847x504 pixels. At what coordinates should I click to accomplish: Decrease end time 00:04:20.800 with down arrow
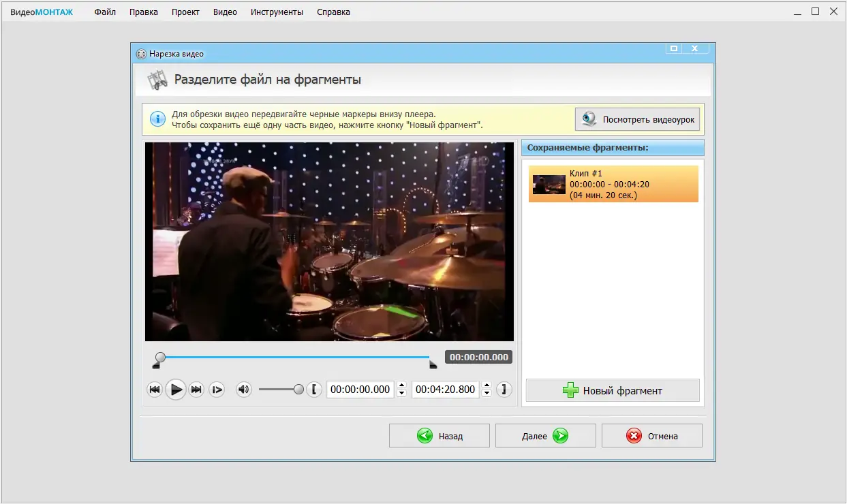click(487, 394)
